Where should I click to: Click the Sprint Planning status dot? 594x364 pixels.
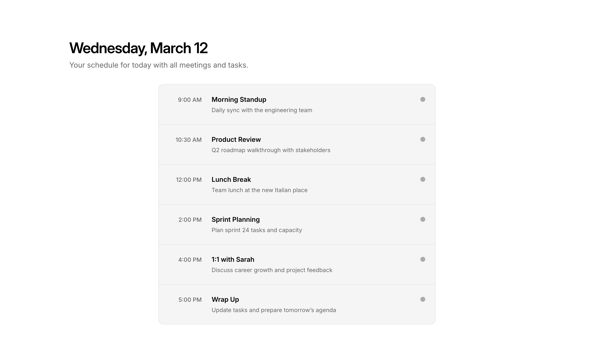tap(423, 220)
